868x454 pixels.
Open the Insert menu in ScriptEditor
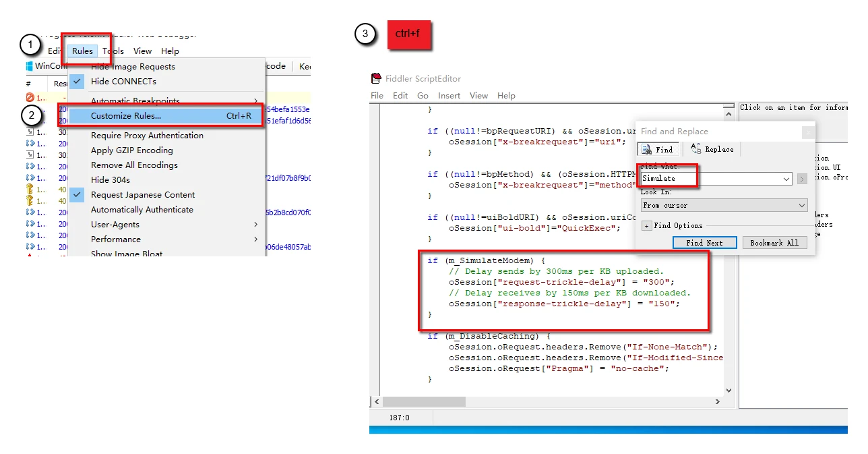tap(449, 96)
